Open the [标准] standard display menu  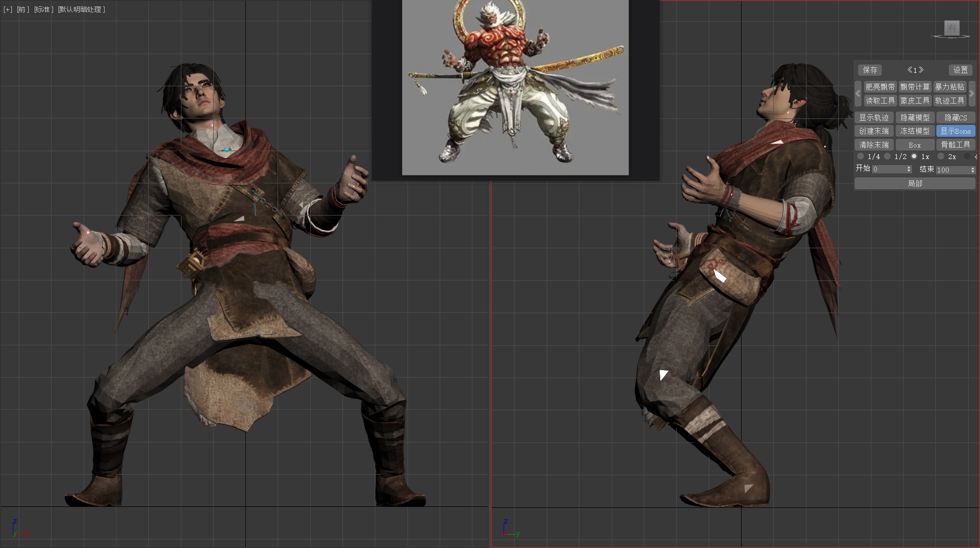[44, 9]
